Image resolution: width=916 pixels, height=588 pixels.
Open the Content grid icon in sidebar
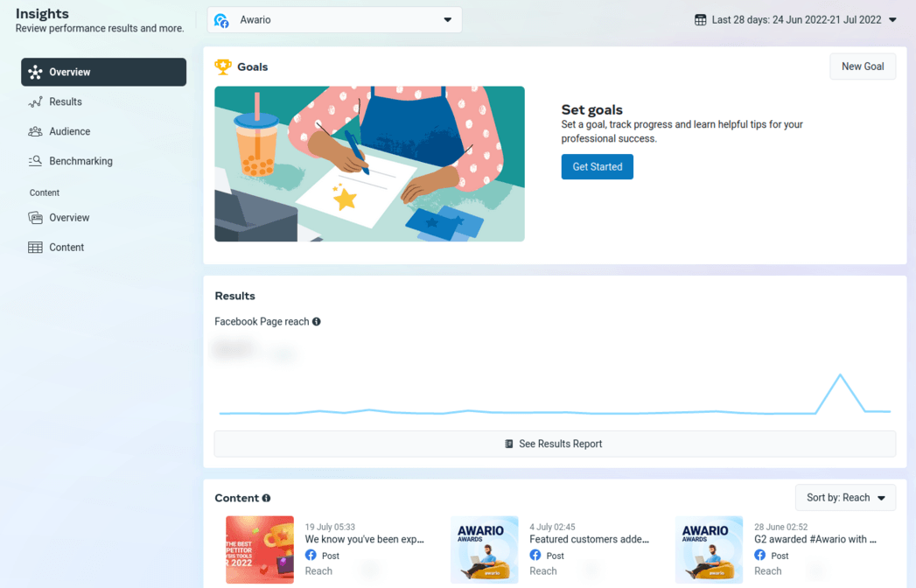33,247
